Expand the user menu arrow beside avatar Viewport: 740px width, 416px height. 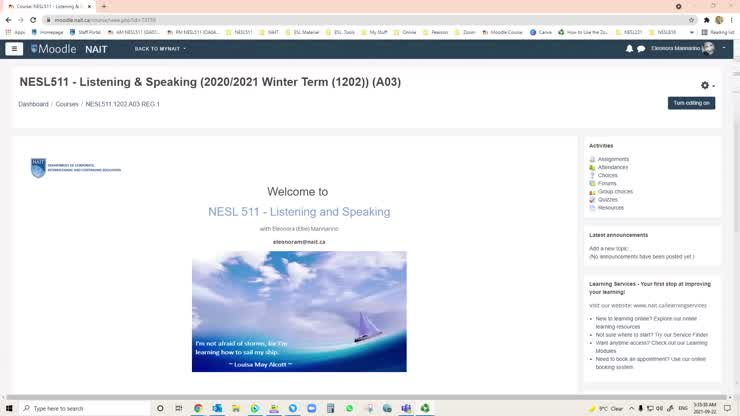724,48
